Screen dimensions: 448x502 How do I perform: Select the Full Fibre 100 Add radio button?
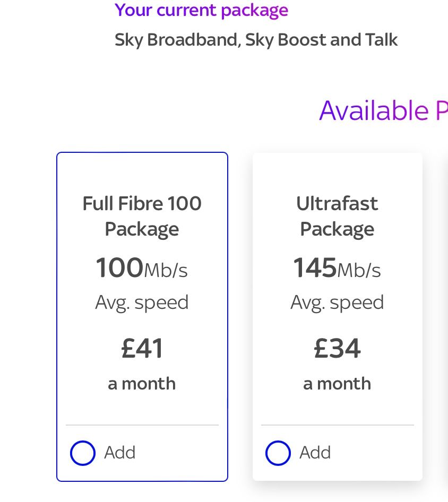point(83,453)
